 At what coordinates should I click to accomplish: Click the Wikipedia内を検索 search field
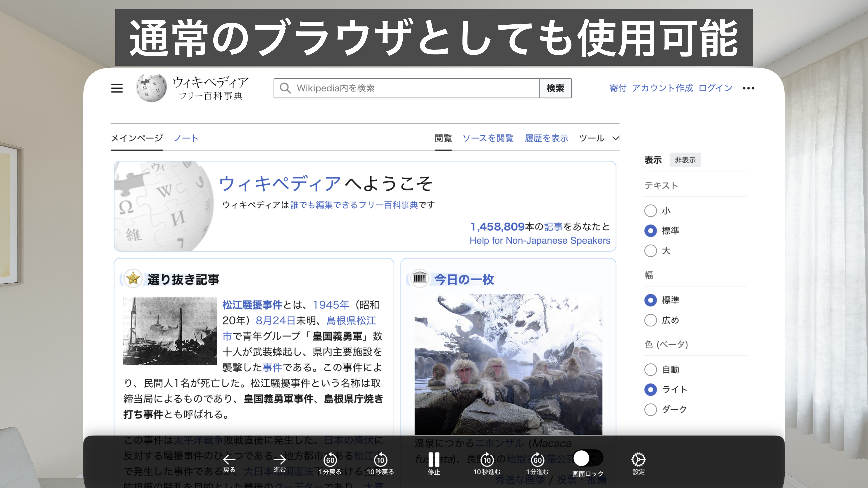coord(407,88)
